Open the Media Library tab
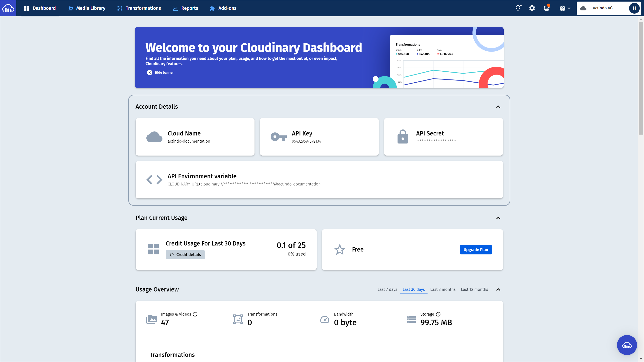The image size is (644, 362). 87,8
